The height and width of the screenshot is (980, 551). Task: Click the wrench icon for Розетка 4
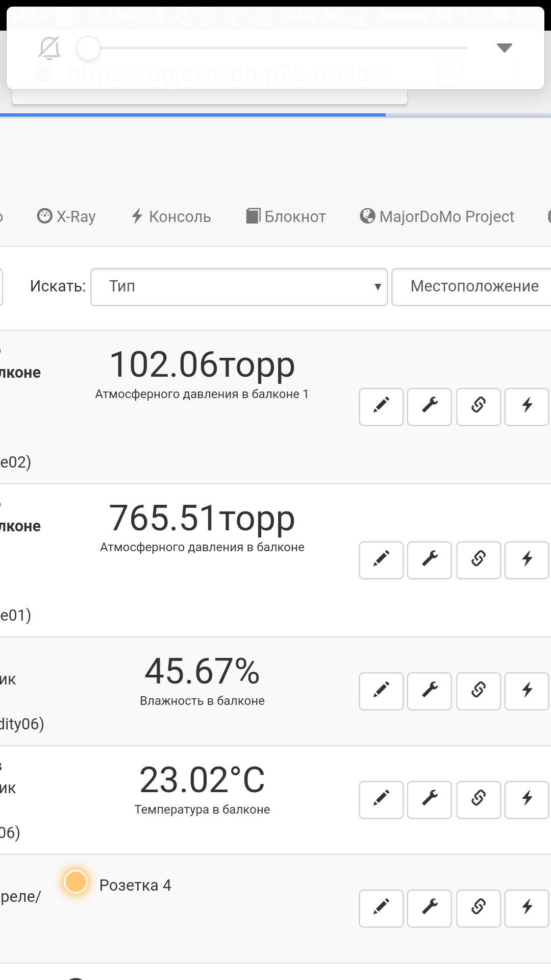point(430,909)
